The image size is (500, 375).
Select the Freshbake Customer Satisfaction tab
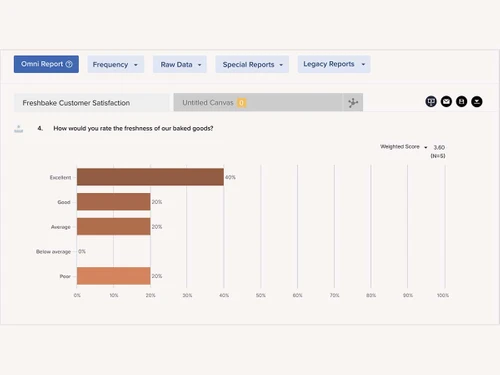pyautogui.click(x=92, y=103)
